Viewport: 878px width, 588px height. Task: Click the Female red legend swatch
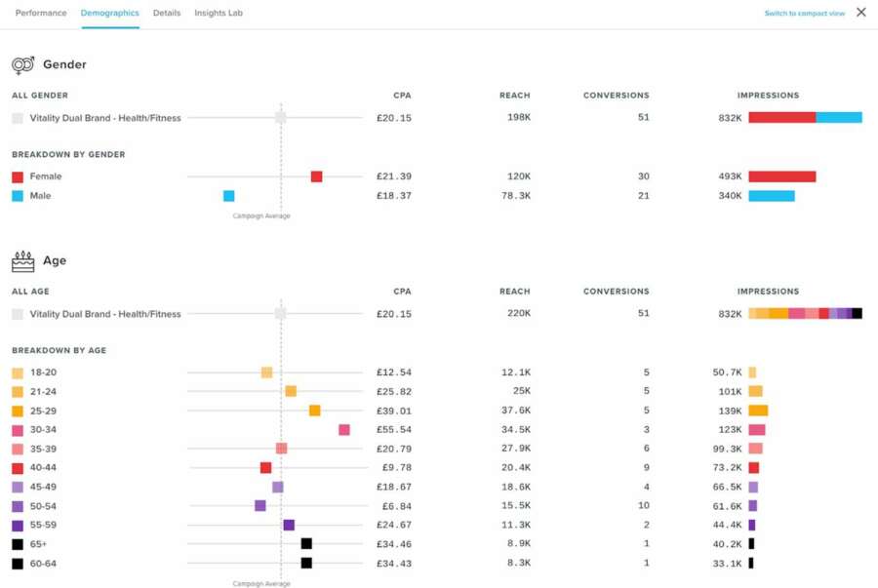pos(18,177)
